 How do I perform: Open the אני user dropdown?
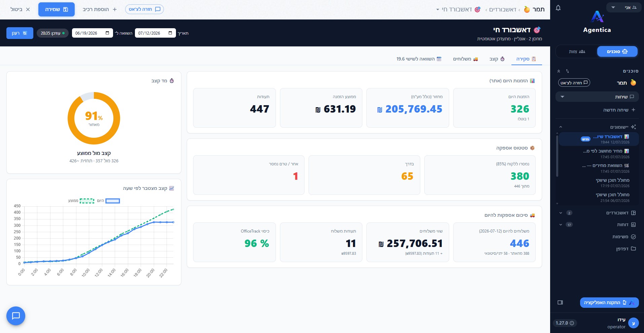623,7
